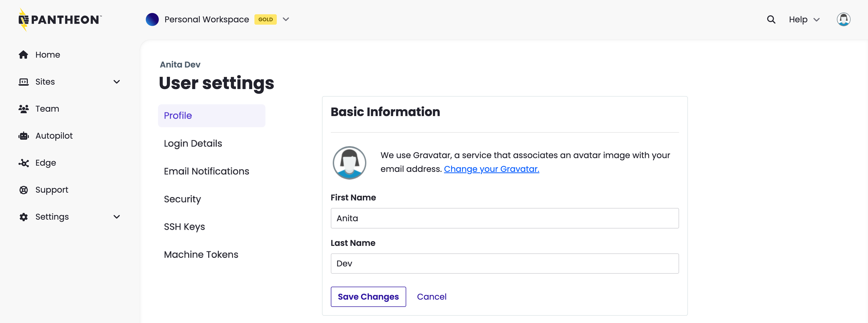Viewport: 868px width, 323px height.
Task: Open search using the magnifier icon
Action: (771, 19)
